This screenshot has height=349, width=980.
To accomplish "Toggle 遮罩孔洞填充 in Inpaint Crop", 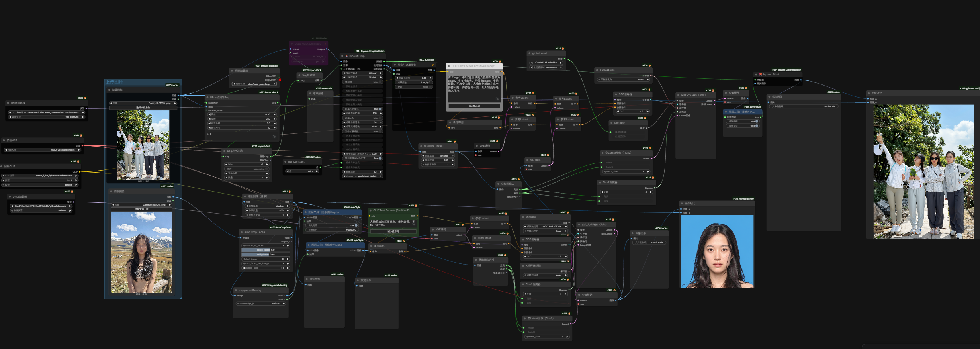I will tap(363, 109).
